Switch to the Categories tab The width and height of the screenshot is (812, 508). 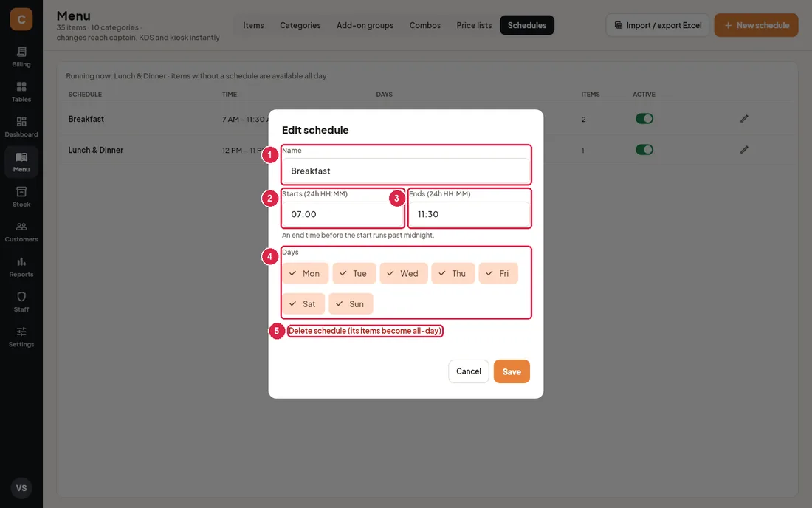[x=300, y=25]
